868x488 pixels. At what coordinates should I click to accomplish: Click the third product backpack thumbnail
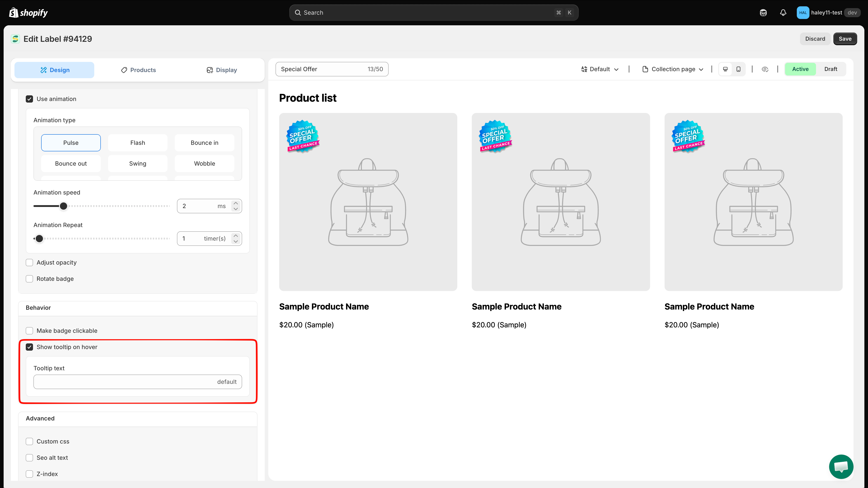pyautogui.click(x=753, y=202)
